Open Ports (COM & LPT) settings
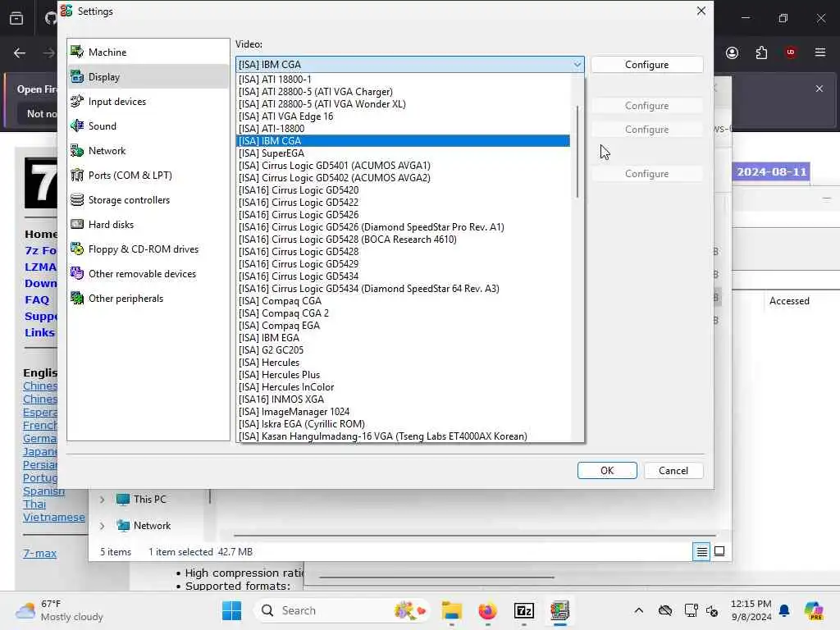840x630 pixels. (148, 176)
